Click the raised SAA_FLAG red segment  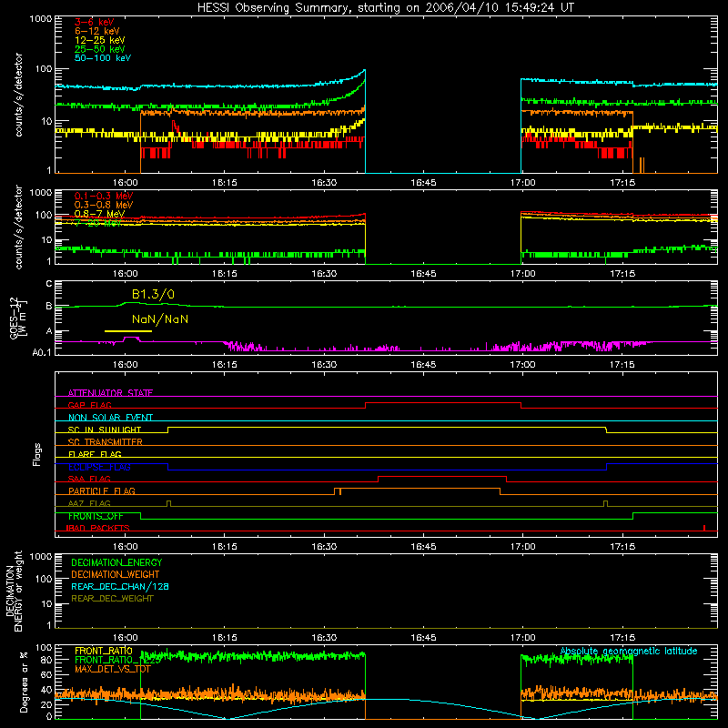click(x=442, y=476)
